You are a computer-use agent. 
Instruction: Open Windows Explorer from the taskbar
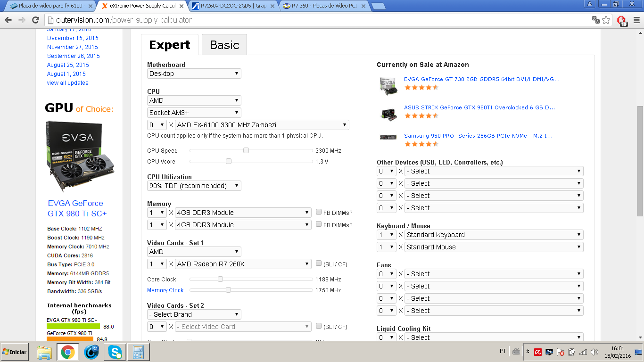(44, 352)
